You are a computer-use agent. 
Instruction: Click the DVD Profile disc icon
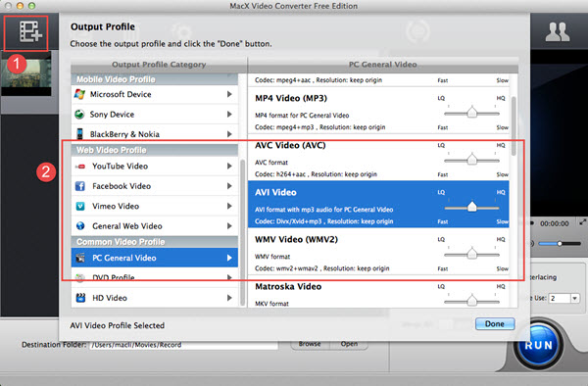click(x=80, y=277)
